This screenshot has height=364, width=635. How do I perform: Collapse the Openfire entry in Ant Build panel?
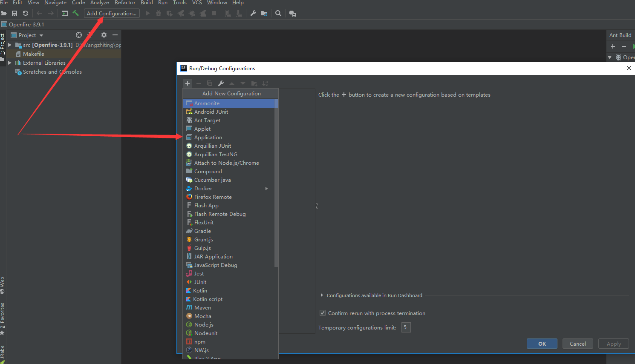tap(610, 57)
